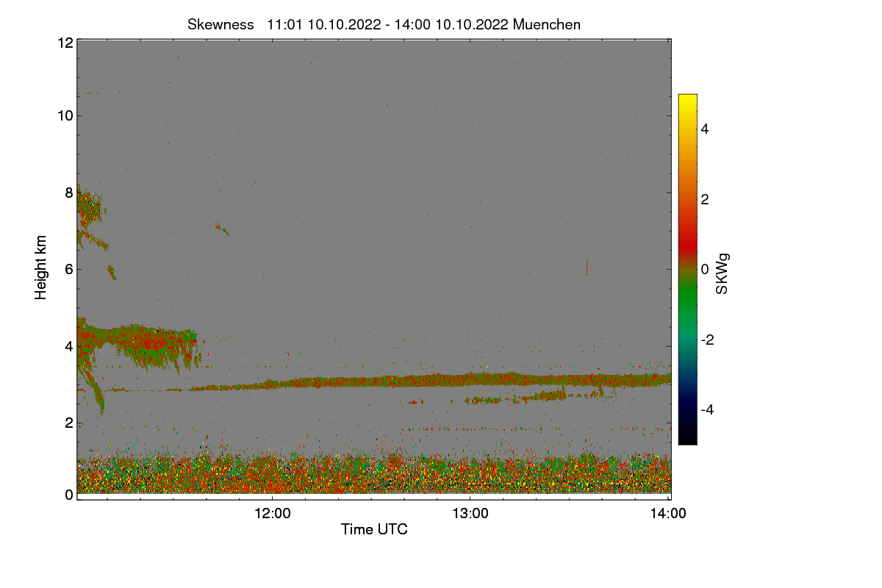Click the height axis label 6
This screenshot has width=882, height=588.
[68, 269]
